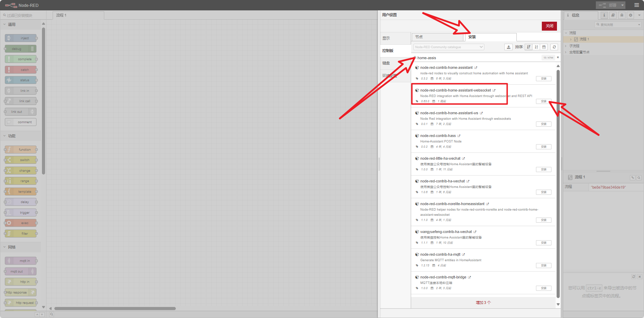Click refresh icon in the help tips box
Image resolution: width=644 pixels, height=318 pixels.
pyautogui.click(x=634, y=277)
